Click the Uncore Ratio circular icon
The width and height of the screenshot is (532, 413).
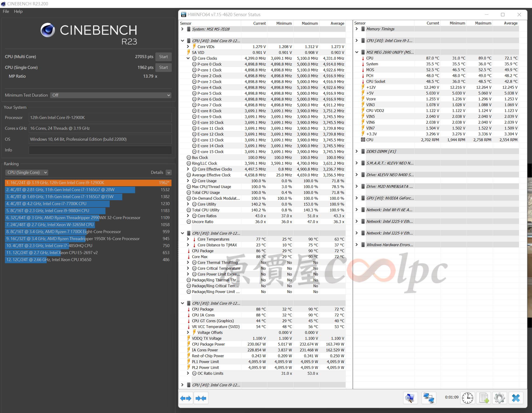[189, 221]
